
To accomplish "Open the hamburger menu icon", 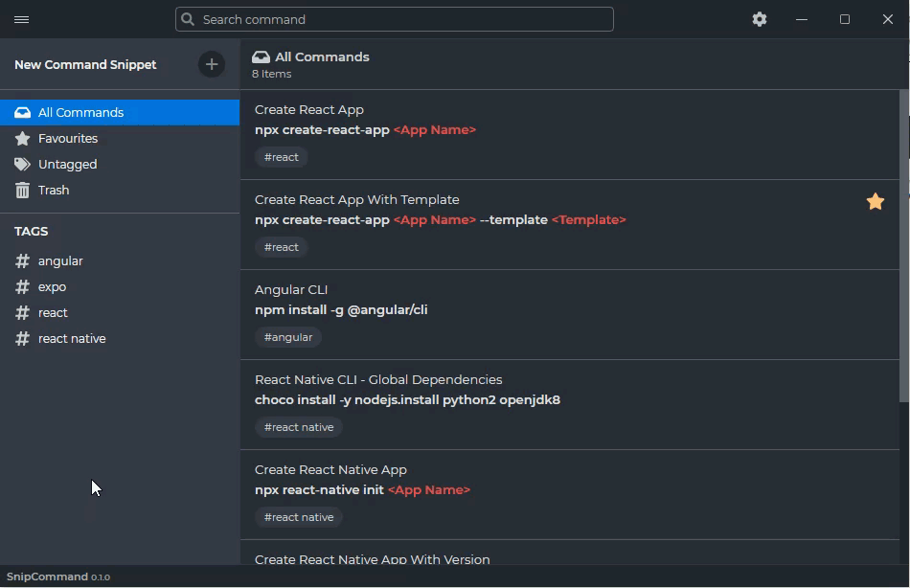I will click(x=21, y=20).
